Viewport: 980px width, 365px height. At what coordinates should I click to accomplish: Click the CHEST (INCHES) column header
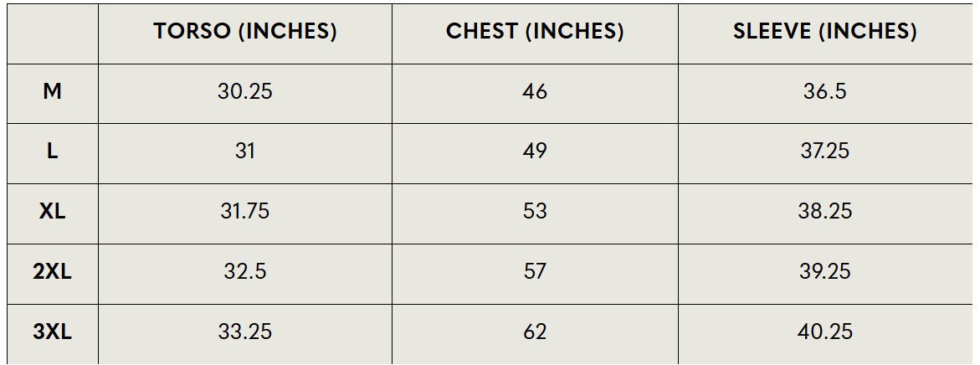pyautogui.click(x=535, y=32)
